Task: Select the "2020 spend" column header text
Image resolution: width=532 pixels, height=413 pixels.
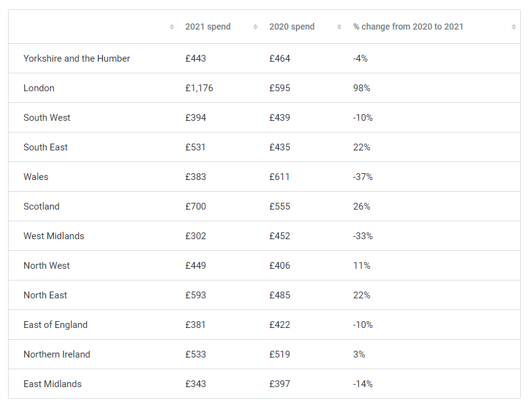Action: click(x=292, y=27)
